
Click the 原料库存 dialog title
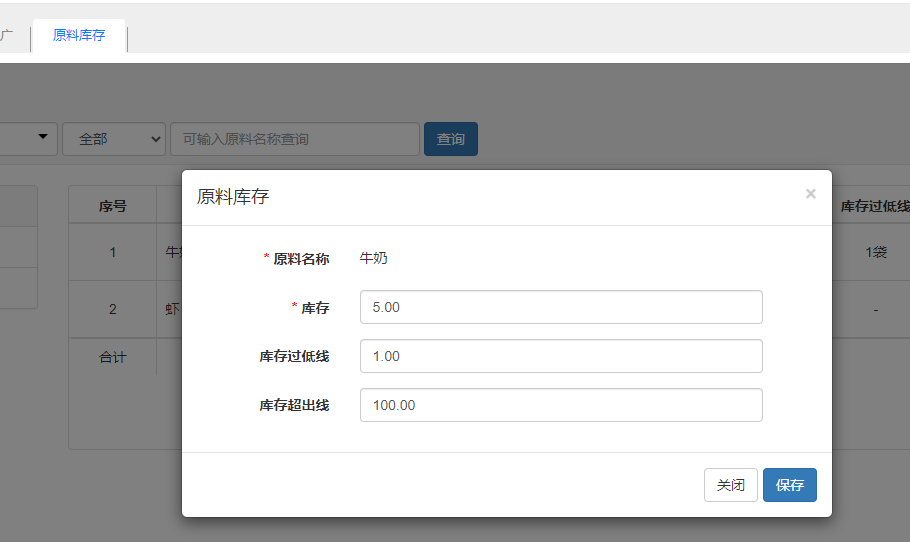point(233,197)
